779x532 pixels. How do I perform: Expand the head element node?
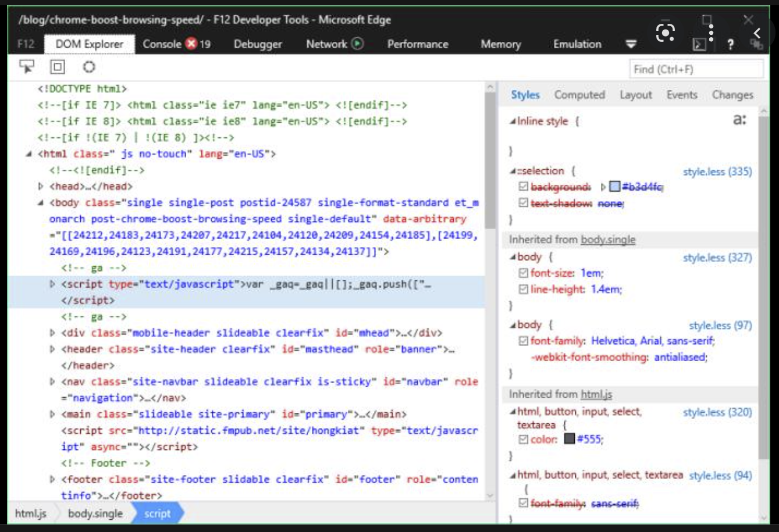(41, 187)
